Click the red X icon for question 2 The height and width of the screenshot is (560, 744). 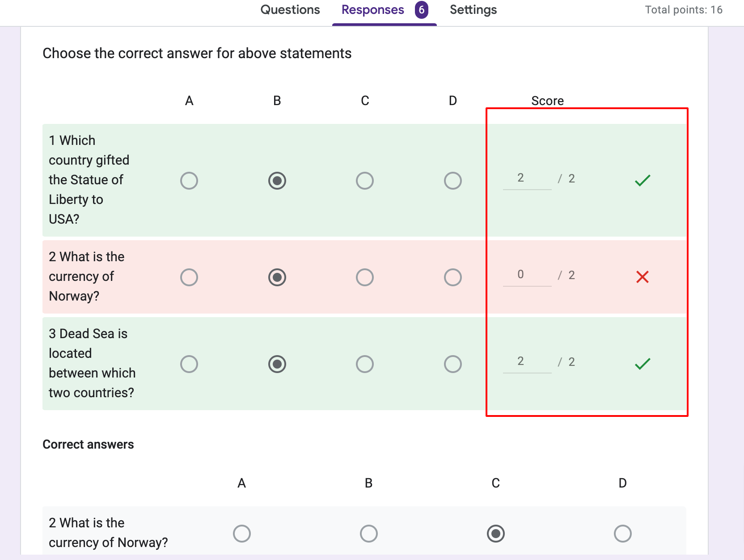point(643,277)
